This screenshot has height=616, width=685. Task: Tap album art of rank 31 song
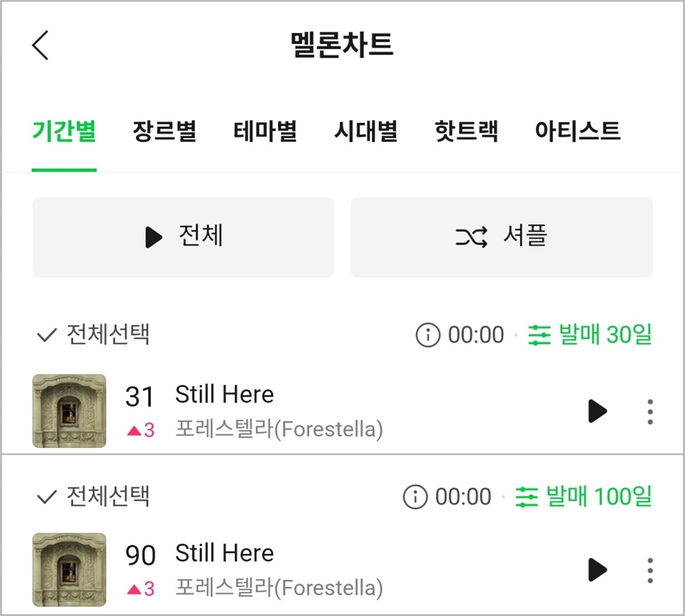69,411
